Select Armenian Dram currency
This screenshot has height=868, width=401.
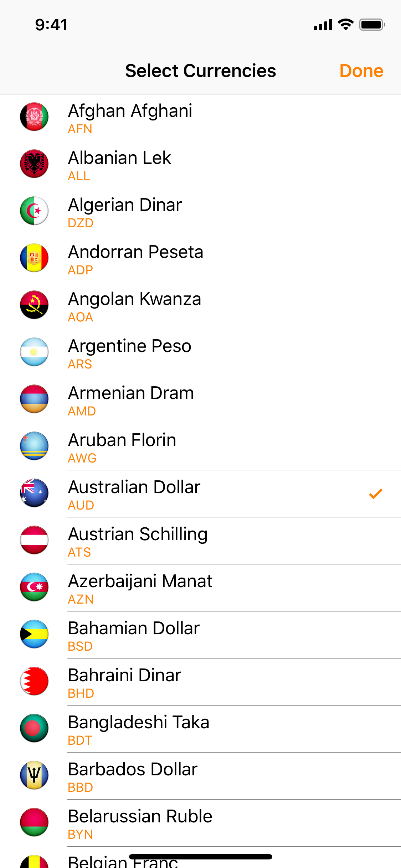coord(200,400)
